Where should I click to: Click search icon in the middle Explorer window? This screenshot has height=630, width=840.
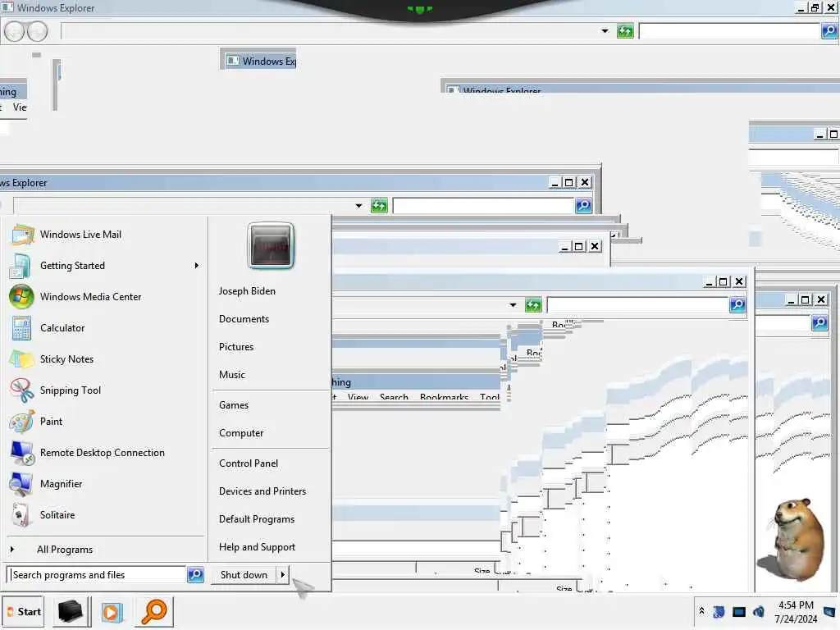click(x=583, y=206)
